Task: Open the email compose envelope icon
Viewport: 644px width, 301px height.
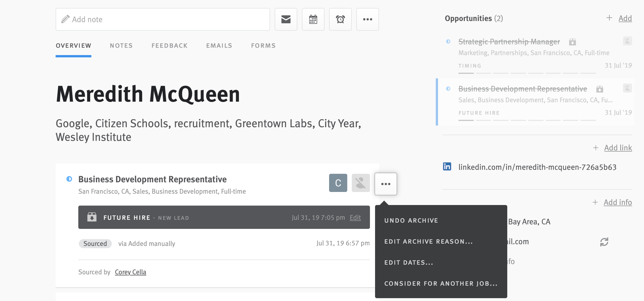Action: 286,19
